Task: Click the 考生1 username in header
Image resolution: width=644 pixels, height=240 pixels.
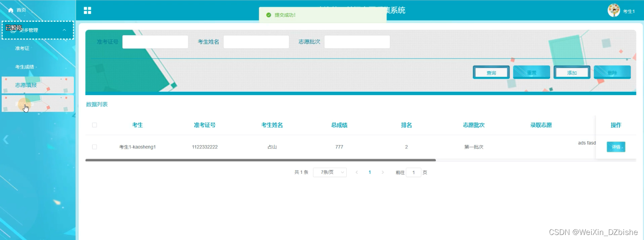Action: pos(629,11)
